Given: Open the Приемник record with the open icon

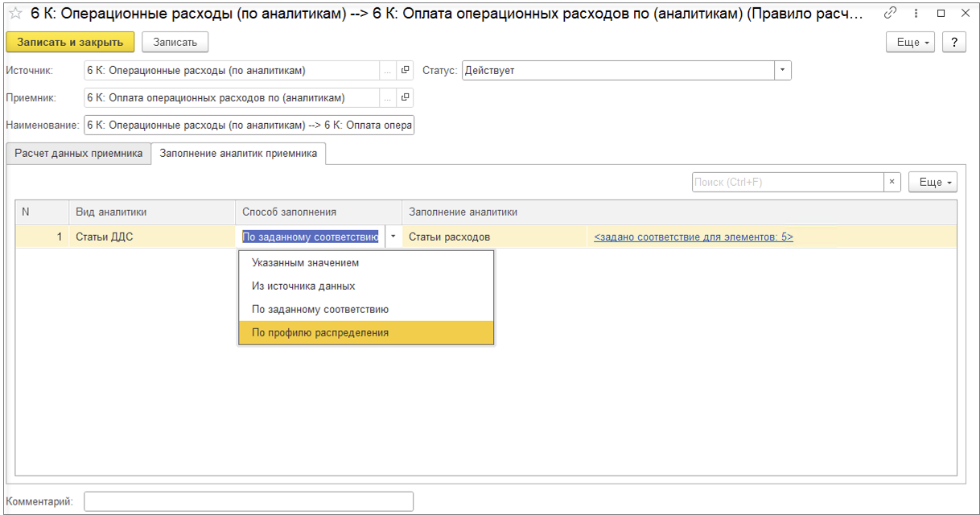Looking at the screenshot, I should click(x=405, y=98).
